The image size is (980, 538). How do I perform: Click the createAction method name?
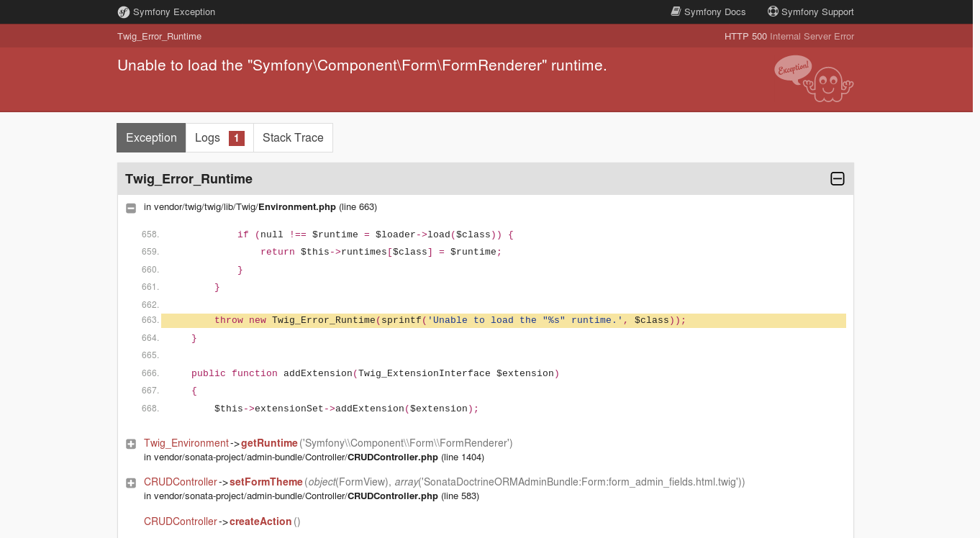click(x=260, y=521)
